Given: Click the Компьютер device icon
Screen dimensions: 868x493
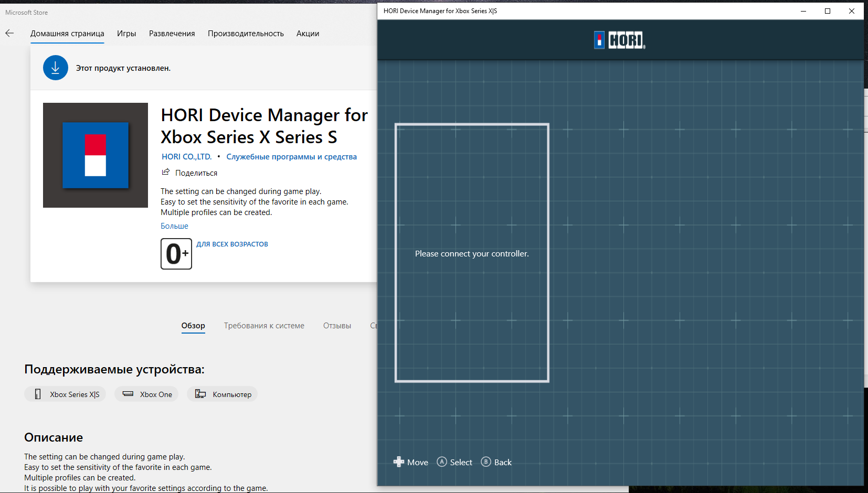Looking at the screenshot, I should pos(200,394).
